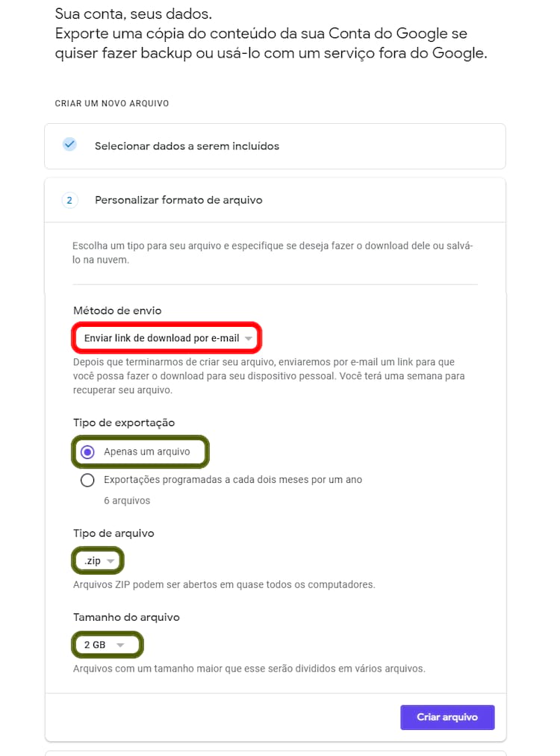Click the 'Tipo de arquivo' heading
The height and width of the screenshot is (756, 560).
pos(113,533)
